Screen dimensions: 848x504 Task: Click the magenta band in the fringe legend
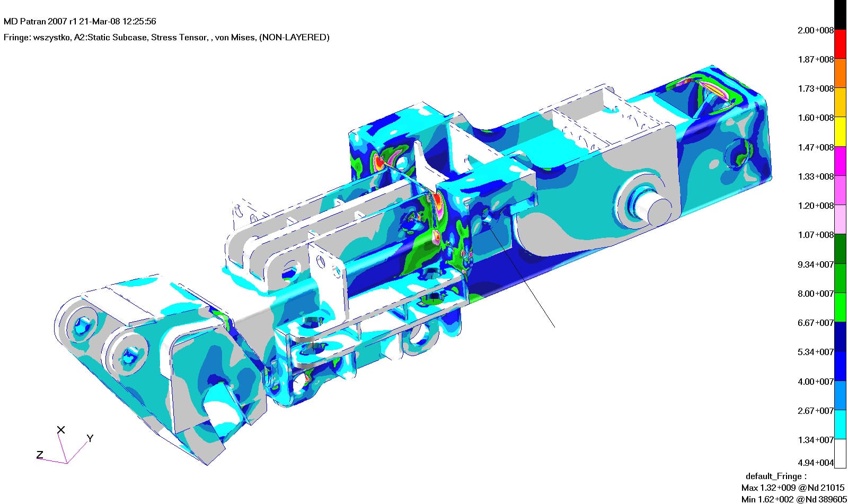841,161
